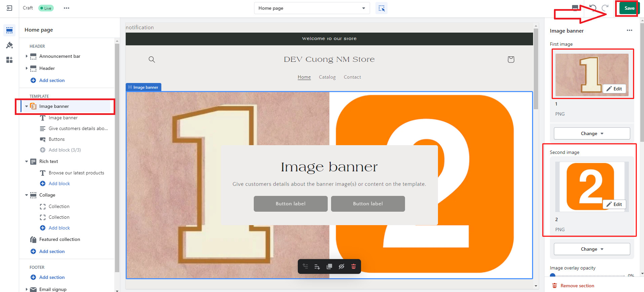This screenshot has height=292, width=644.
Task: Move section down in floating toolbar
Action: pyautogui.click(x=317, y=266)
